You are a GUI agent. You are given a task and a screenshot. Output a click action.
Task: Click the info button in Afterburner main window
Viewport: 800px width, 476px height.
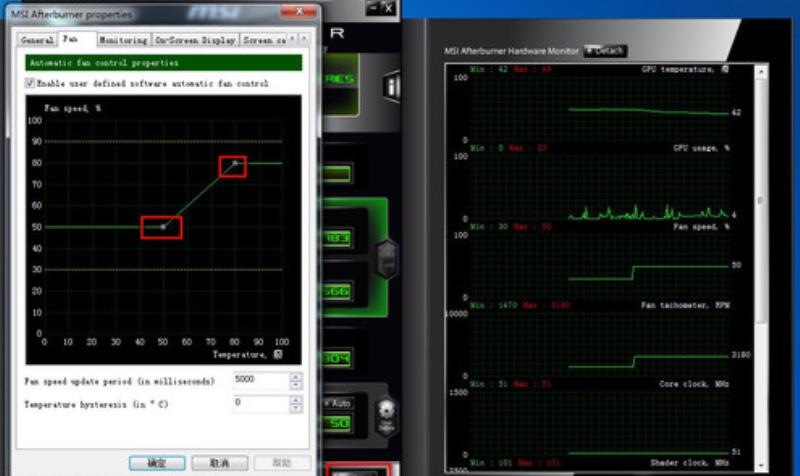coord(391,87)
